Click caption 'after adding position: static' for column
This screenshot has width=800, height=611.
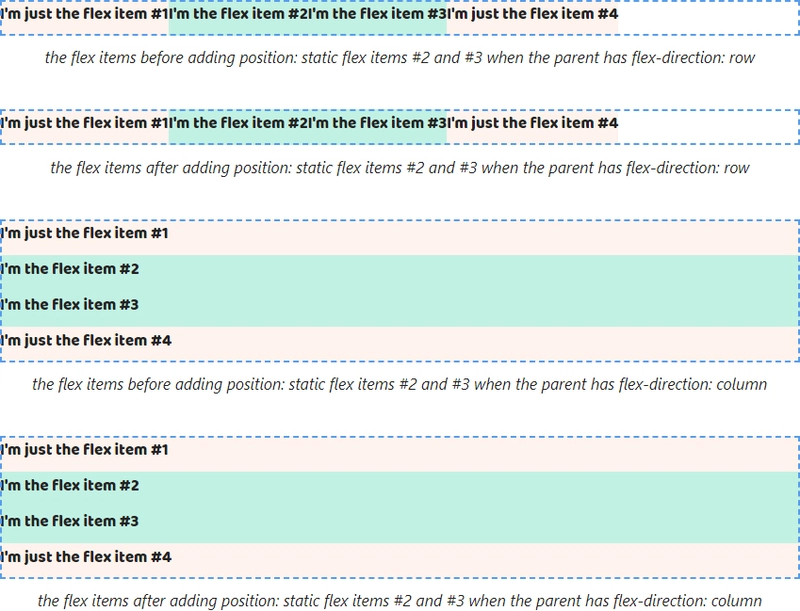tap(400, 600)
